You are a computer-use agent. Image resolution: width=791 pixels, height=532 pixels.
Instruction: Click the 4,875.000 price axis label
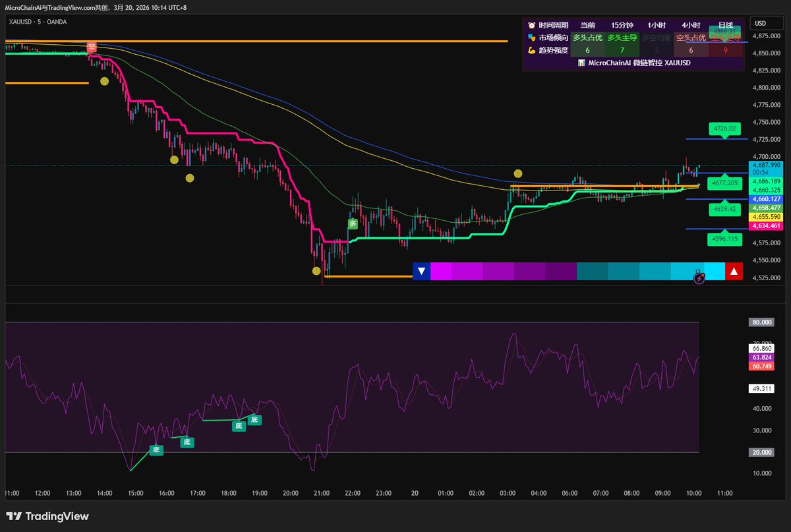pos(766,36)
